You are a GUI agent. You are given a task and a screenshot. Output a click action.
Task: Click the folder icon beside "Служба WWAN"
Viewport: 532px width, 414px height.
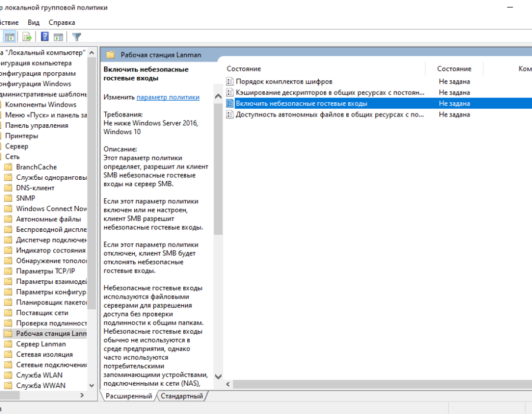[x=8, y=386]
